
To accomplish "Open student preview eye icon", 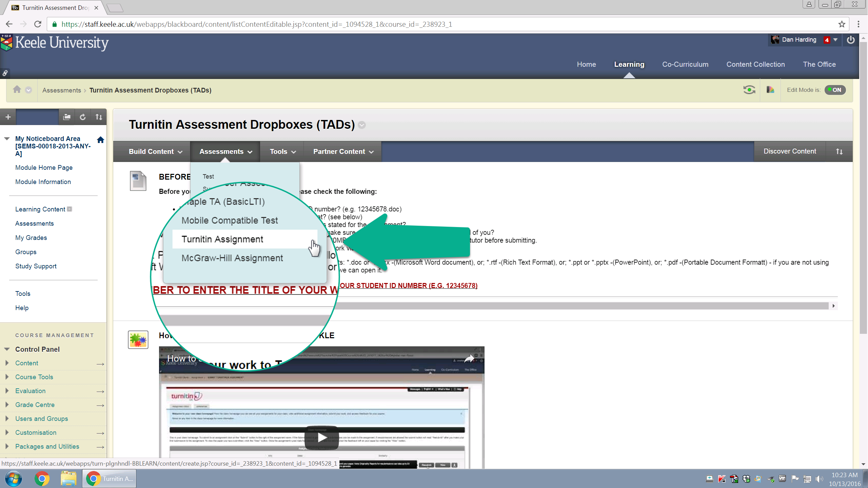I will (749, 90).
